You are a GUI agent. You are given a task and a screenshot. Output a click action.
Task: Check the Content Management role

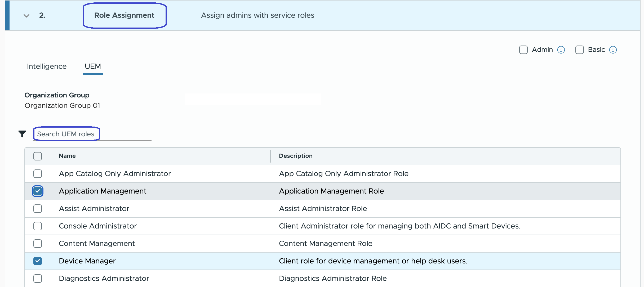38,244
